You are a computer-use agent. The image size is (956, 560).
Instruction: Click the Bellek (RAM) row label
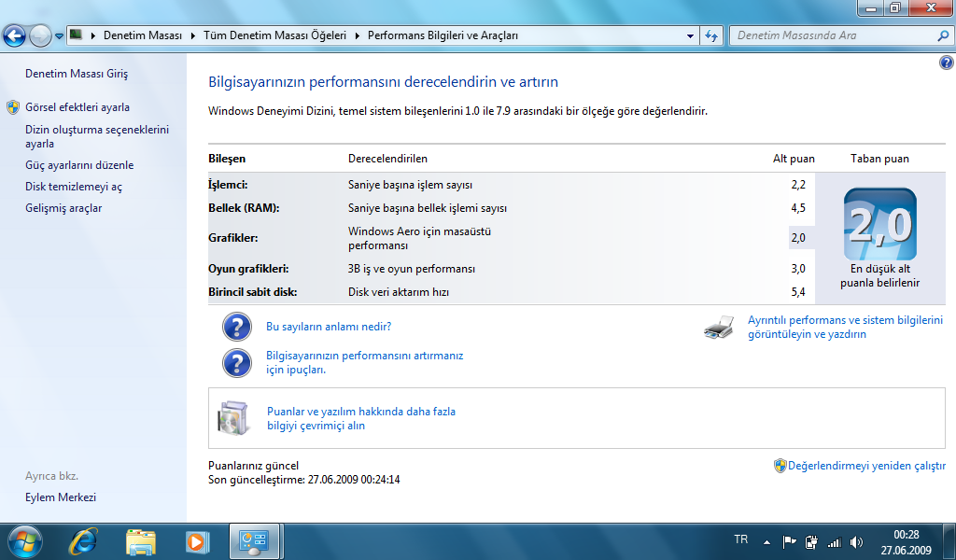pyautogui.click(x=244, y=208)
